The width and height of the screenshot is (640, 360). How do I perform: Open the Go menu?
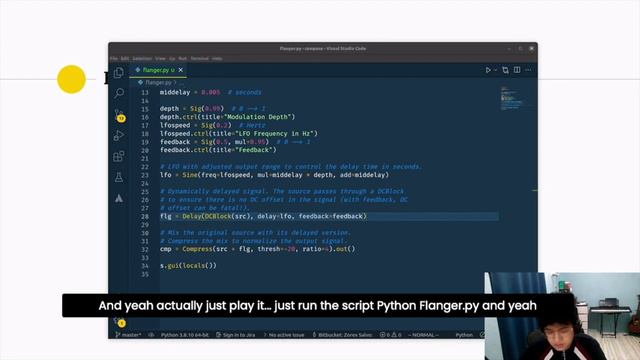(x=172, y=58)
